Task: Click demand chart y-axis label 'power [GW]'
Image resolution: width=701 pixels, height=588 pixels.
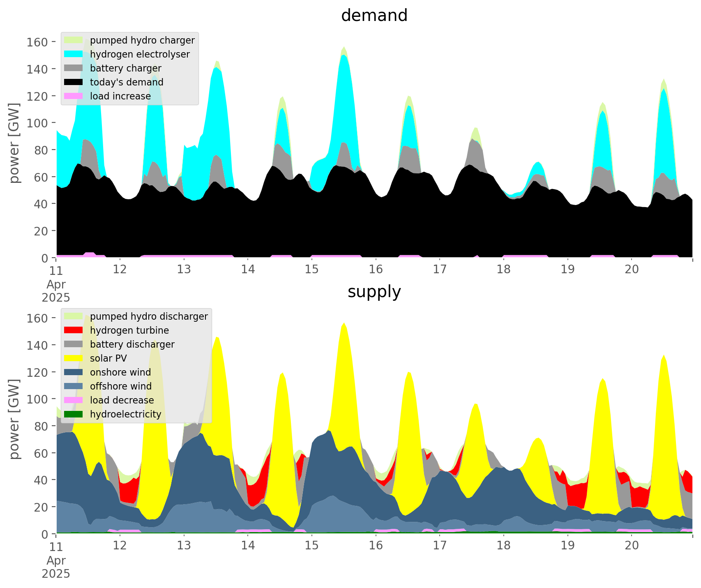Action: click(x=15, y=143)
